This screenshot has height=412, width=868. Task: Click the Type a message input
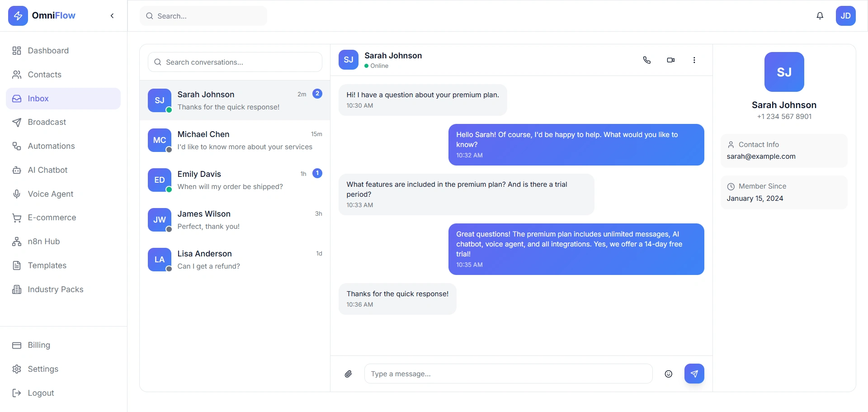(x=508, y=374)
